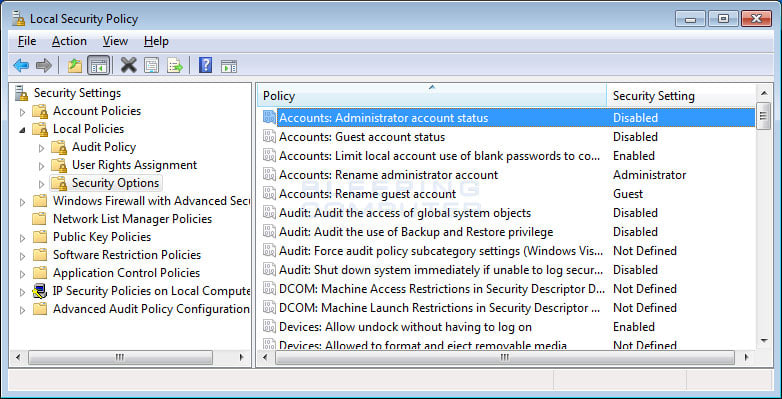Click icon beside Devices: Allow undock without log on
The width and height of the screenshot is (782, 399).
(x=269, y=327)
